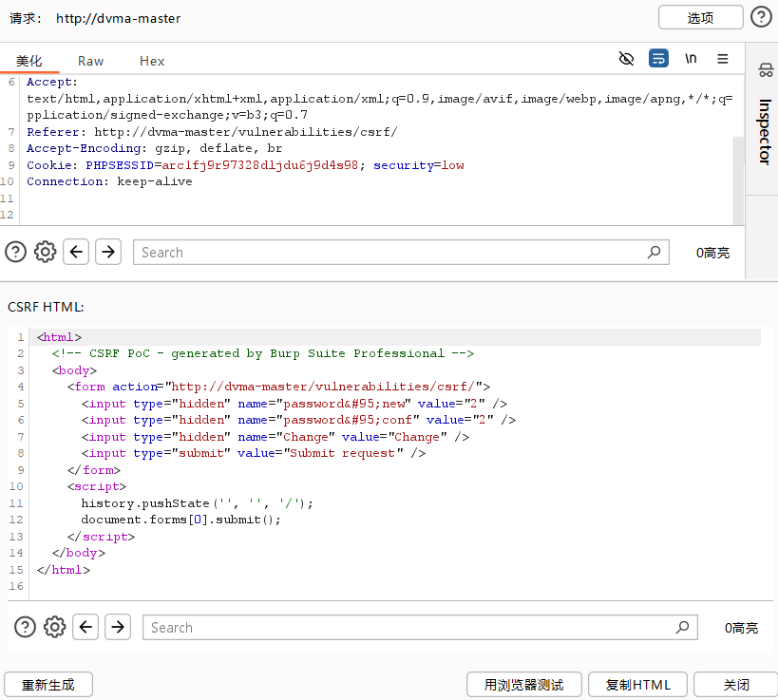Click the PHPSESSID cookie value text
The image size is (778, 700).
tap(259, 165)
